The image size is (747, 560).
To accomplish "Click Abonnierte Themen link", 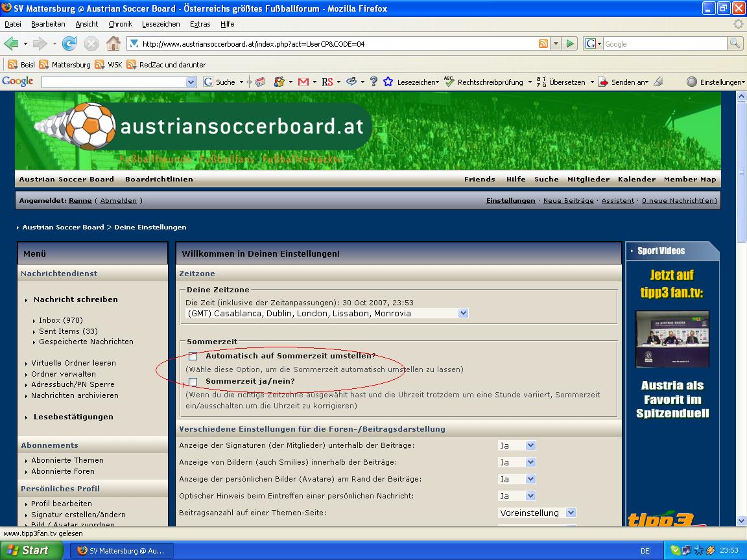I will (x=67, y=460).
